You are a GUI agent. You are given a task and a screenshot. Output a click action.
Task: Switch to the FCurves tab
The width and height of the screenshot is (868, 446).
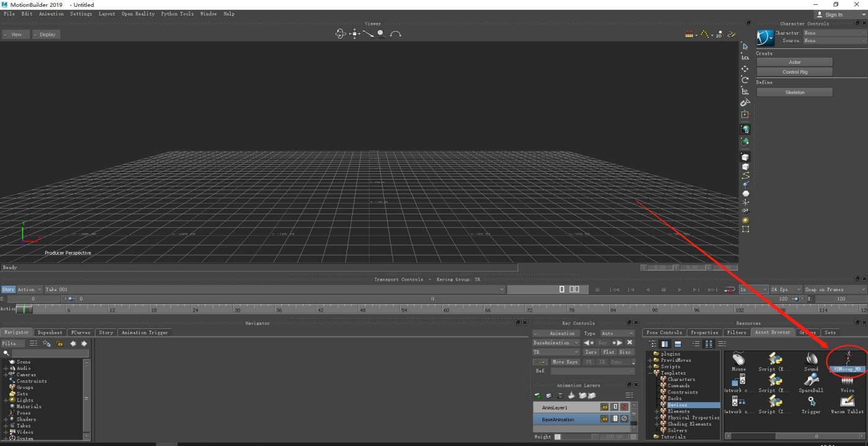pos(81,332)
